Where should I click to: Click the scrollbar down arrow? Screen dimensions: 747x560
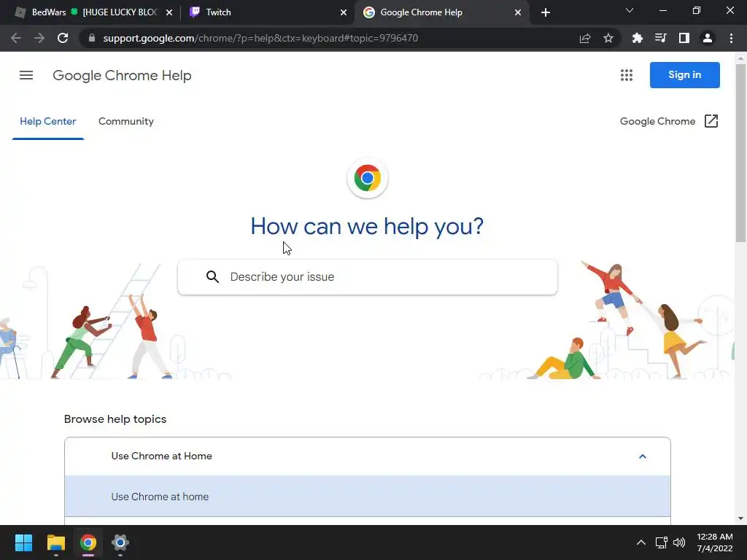click(740, 518)
